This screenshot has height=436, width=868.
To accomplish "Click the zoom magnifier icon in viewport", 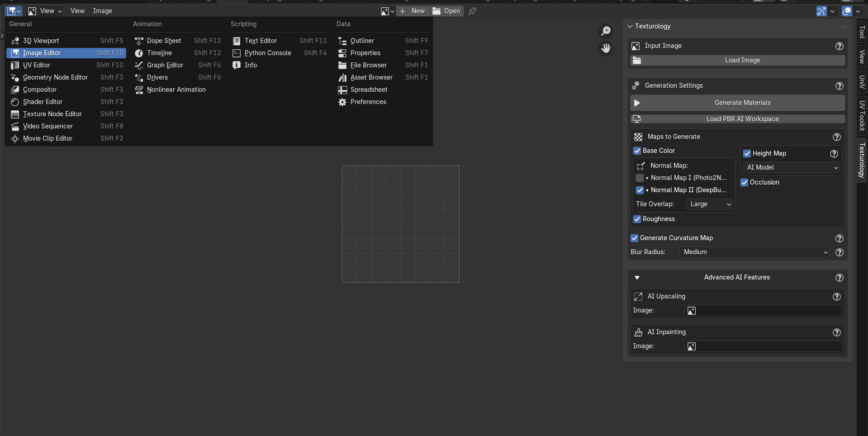I will point(606,31).
